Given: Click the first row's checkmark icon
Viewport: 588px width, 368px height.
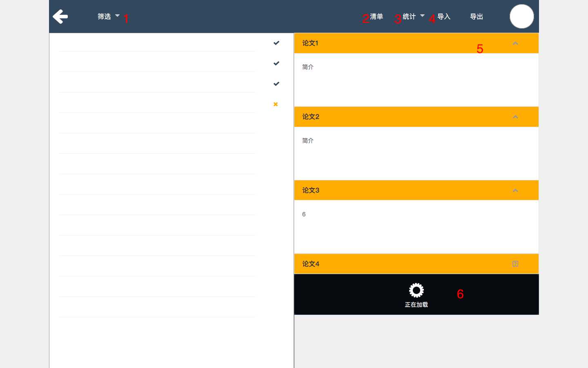Looking at the screenshot, I should [276, 43].
